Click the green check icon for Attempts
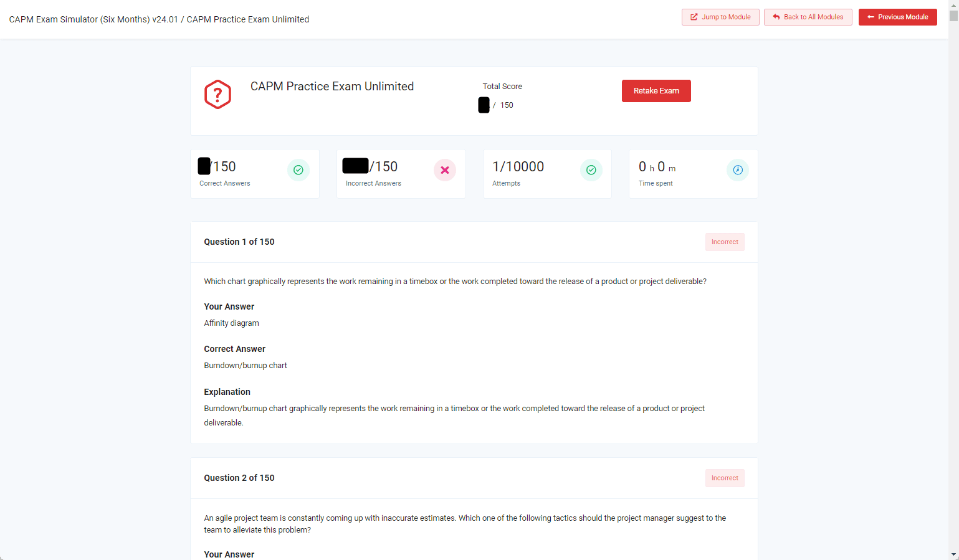This screenshot has width=959, height=560. click(591, 170)
